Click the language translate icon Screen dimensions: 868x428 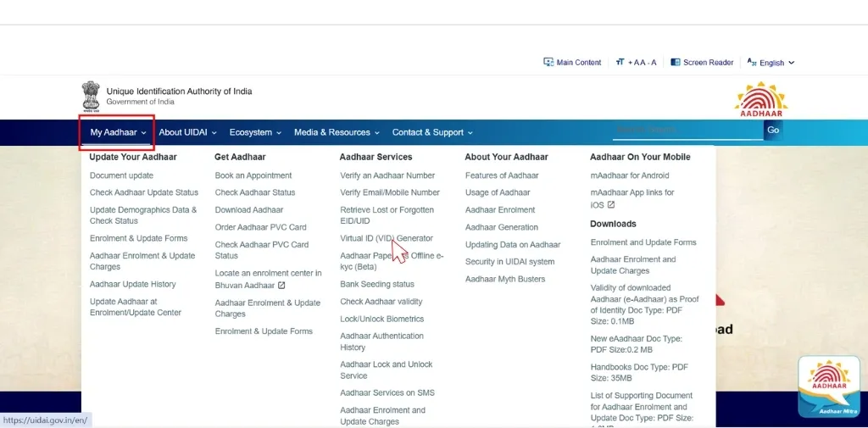tap(752, 63)
